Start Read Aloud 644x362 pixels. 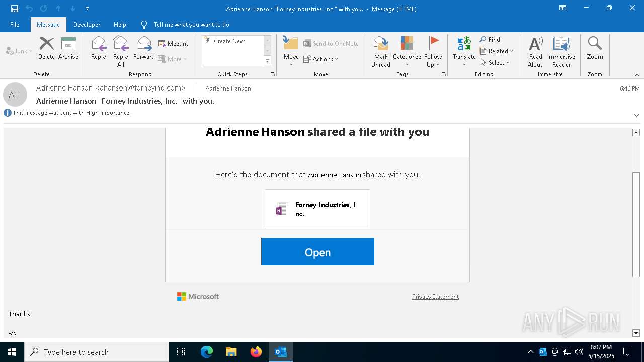(x=536, y=51)
